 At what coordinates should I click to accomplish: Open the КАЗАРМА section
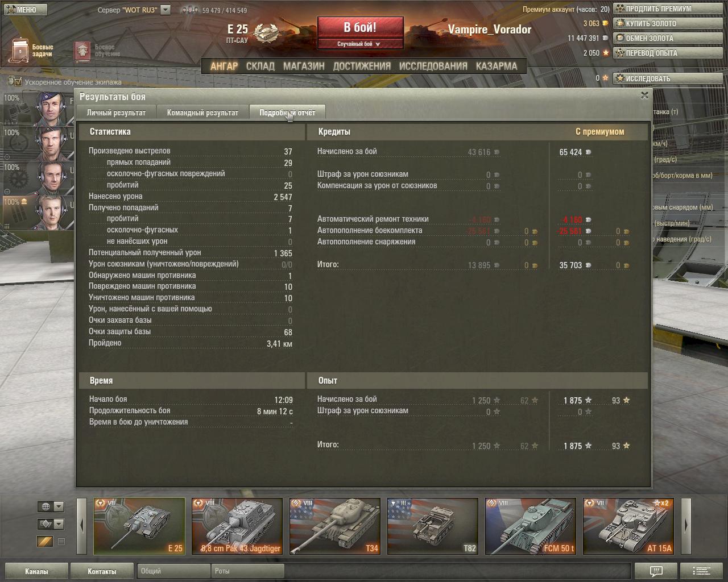[497, 66]
